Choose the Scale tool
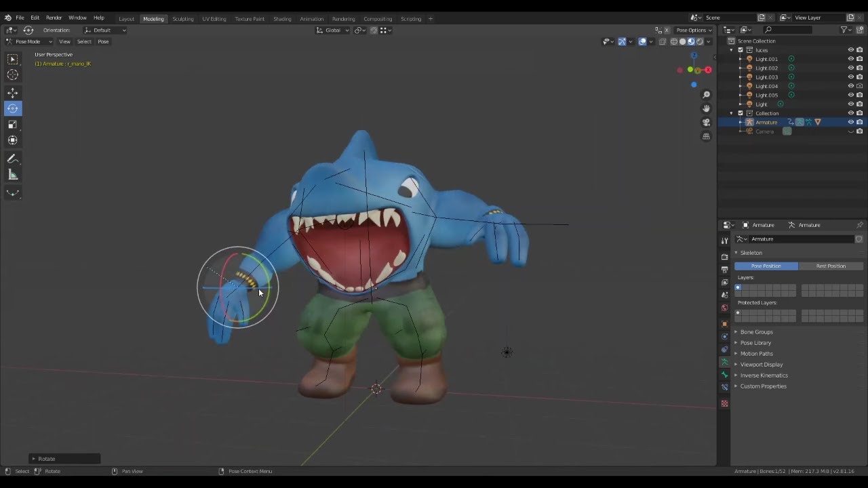Screen dimensions: 868x488 tap(13, 124)
